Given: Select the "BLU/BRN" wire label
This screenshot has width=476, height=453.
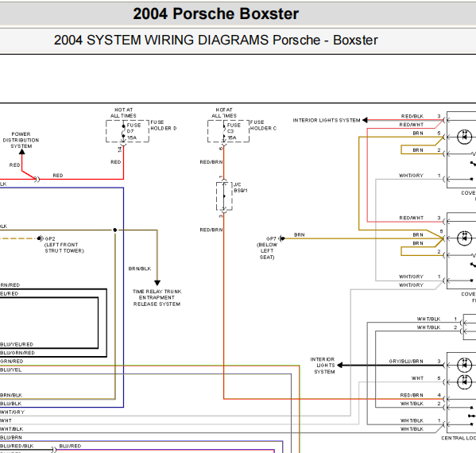Looking at the screenshot, I should pos(11,438).
